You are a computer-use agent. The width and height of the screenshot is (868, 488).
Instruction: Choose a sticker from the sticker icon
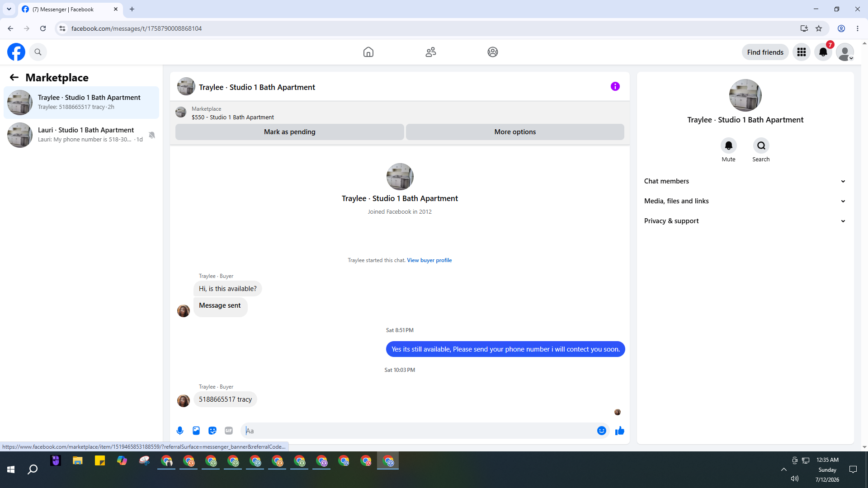click(x=212, y=431)
